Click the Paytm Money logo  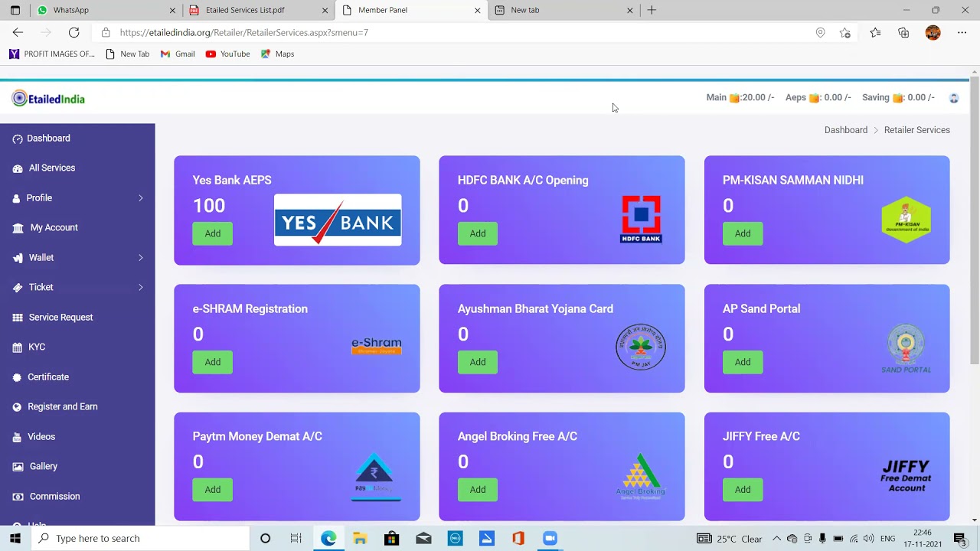click(x=376, y=477)
